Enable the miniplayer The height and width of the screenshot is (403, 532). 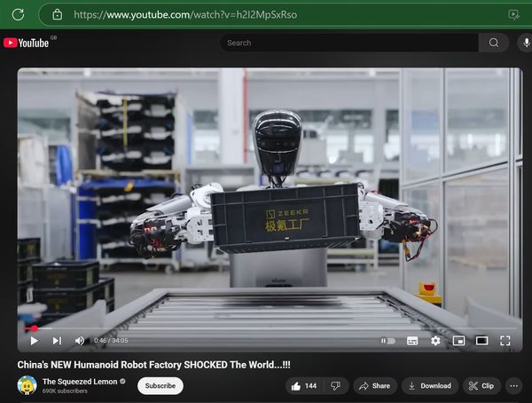(458, 341)
